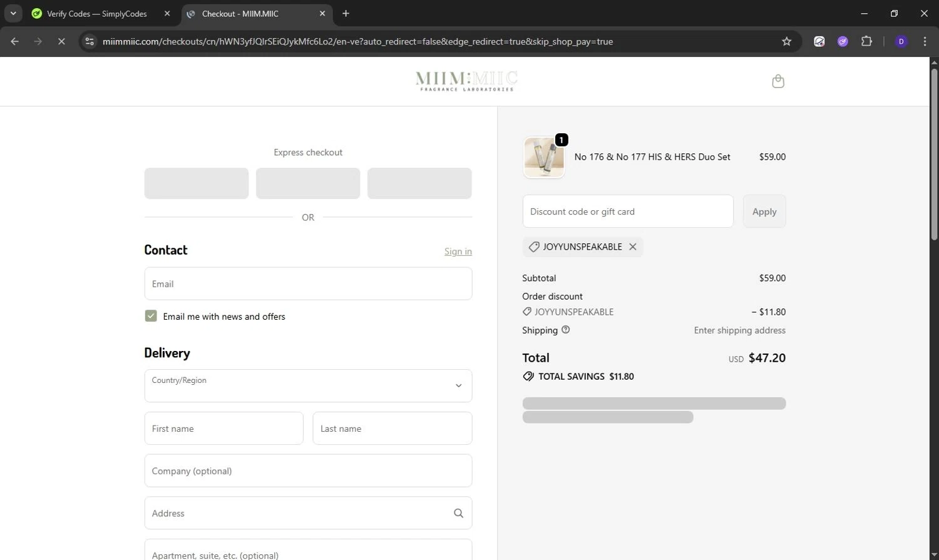Focus the First name field
Viewport: 939px width, 560px height.
tap(223, 429)
